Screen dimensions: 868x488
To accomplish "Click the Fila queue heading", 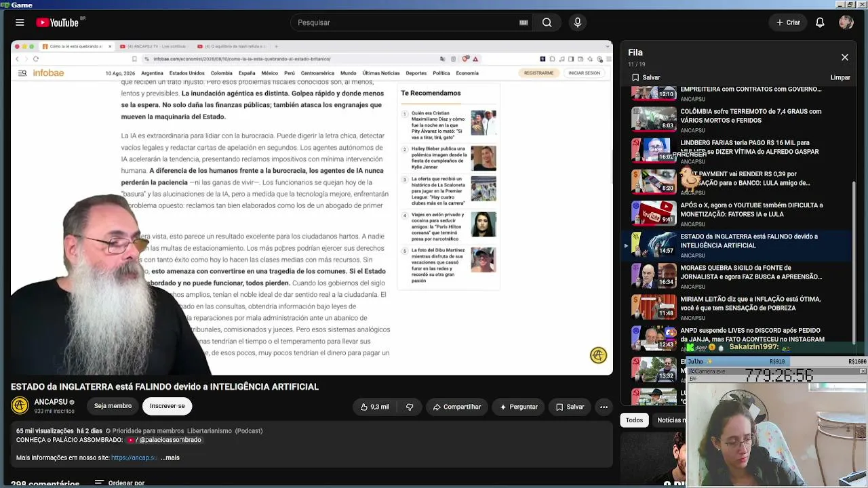I will tap(635, 52).
